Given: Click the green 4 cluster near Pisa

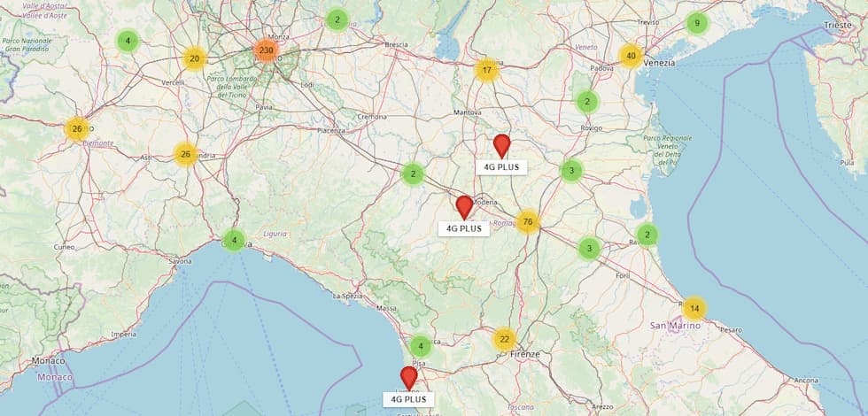Looking at the screenshot, I should pyautogui.click(x=421, y=346).
